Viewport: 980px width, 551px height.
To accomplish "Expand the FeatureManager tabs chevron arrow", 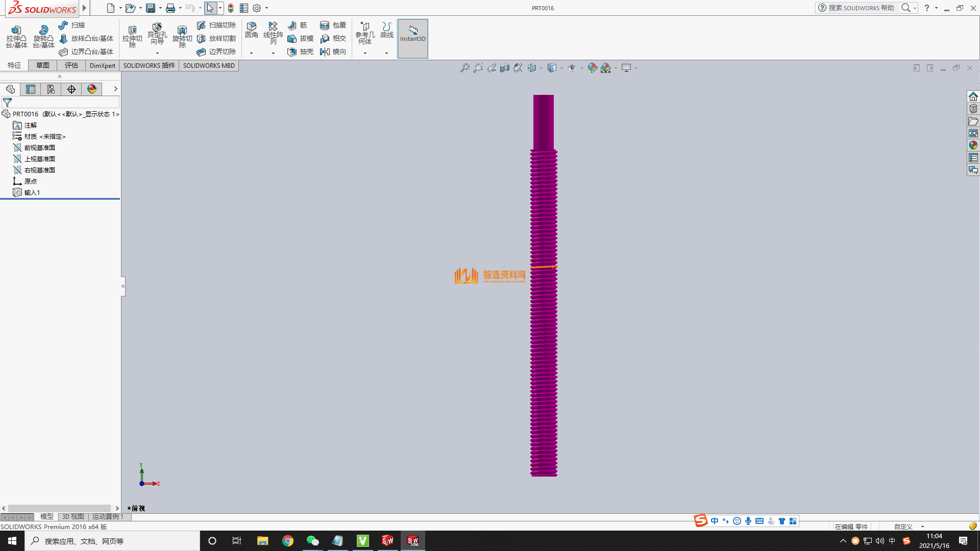I will pos(116,89).
